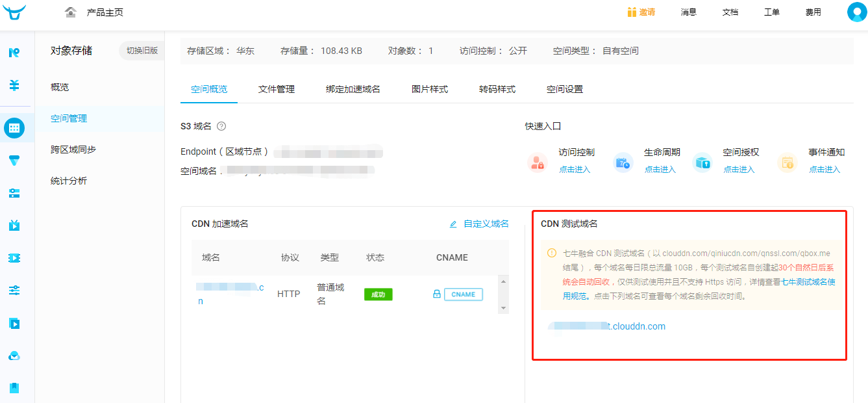Open 工单 in the top navigation
This screenshot has width=868, height=403.
pyautogui.click(x=772, y=12)
